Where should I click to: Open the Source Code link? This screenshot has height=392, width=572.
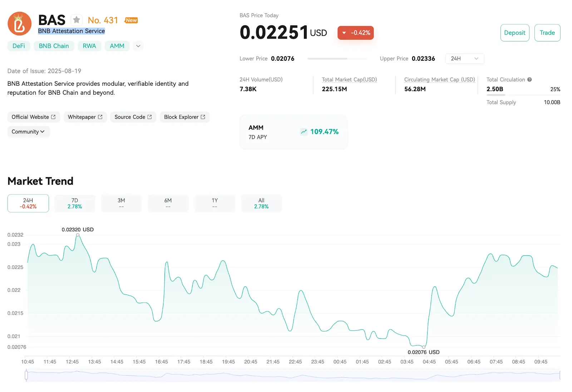(x=133, y=117)
